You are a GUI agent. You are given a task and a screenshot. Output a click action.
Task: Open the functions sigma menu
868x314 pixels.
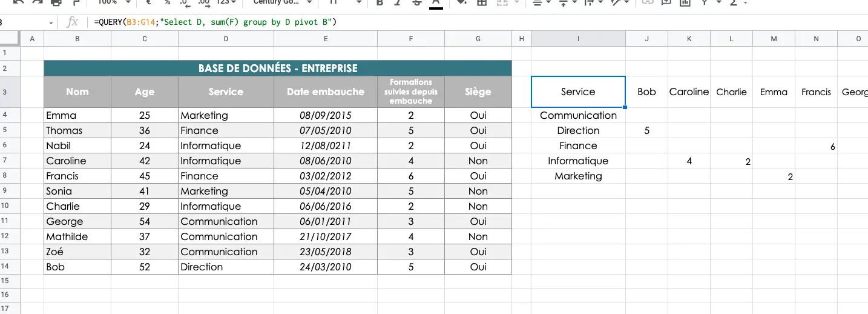(738, 2)
